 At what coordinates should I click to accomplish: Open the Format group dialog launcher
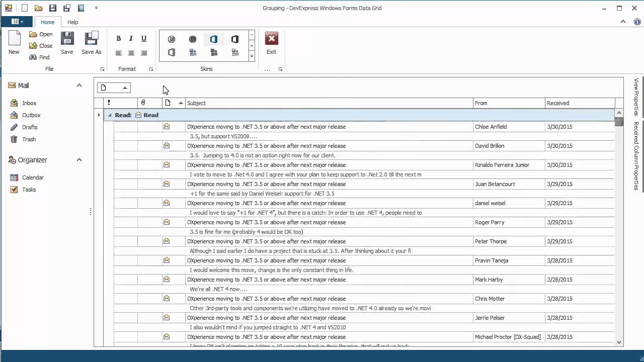(x=151, y=69)
